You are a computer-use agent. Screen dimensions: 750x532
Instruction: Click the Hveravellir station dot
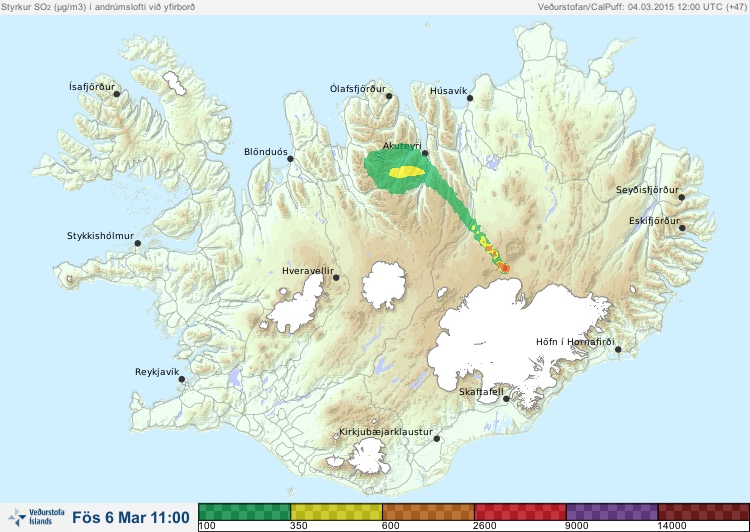336,277
